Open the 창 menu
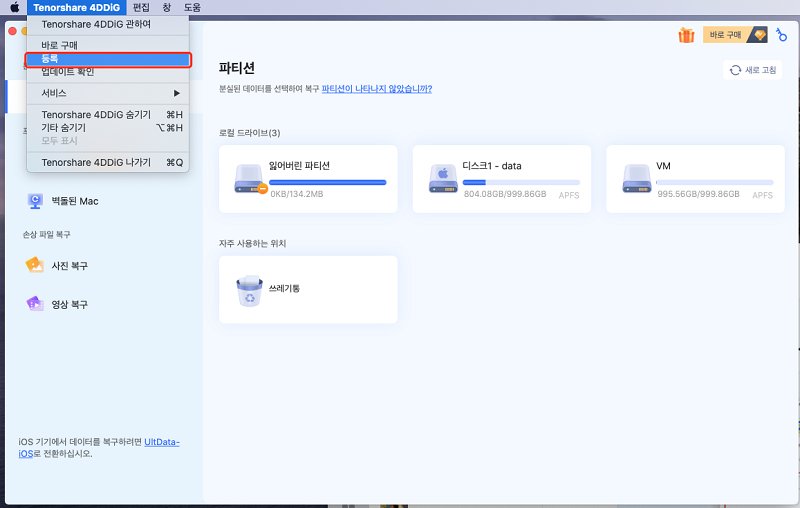This screenshot has height=508, width=800. (x=167, y=7)
